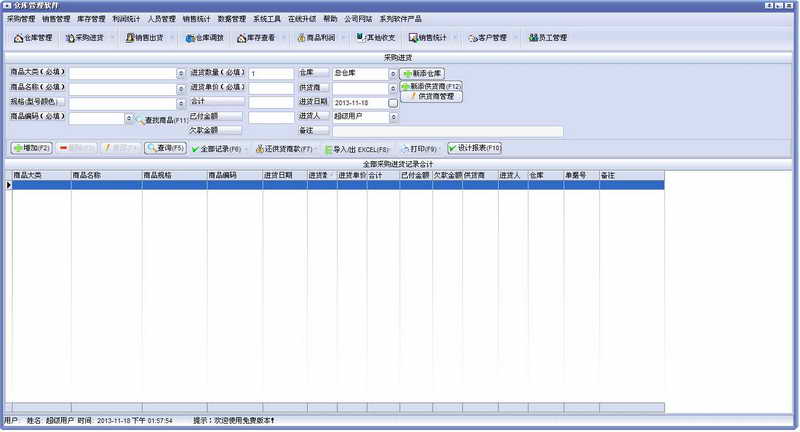Expand the 进货人 dropdown

pyautogui.click(x=393, y=117)
